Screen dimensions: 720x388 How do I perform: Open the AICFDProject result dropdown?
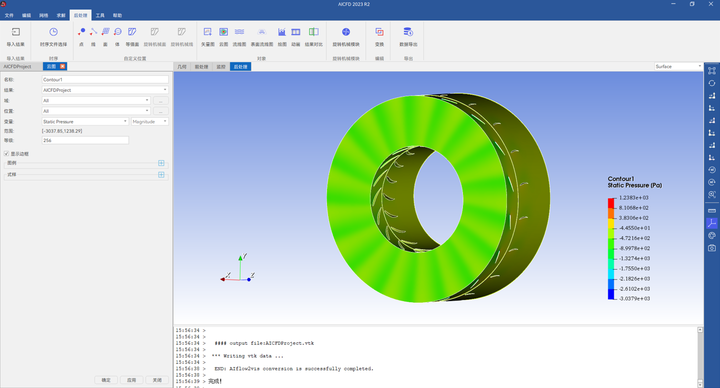pos(105,90)
